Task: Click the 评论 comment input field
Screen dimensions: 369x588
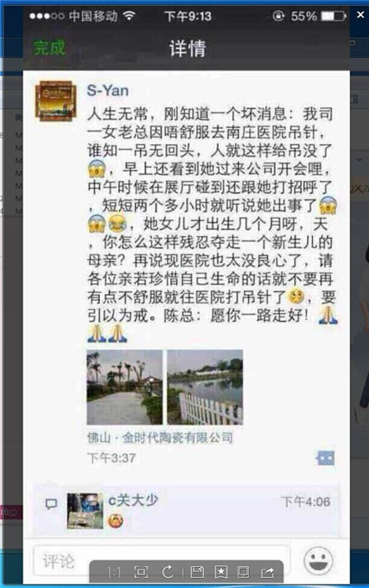Action: (x=161, y=561)
